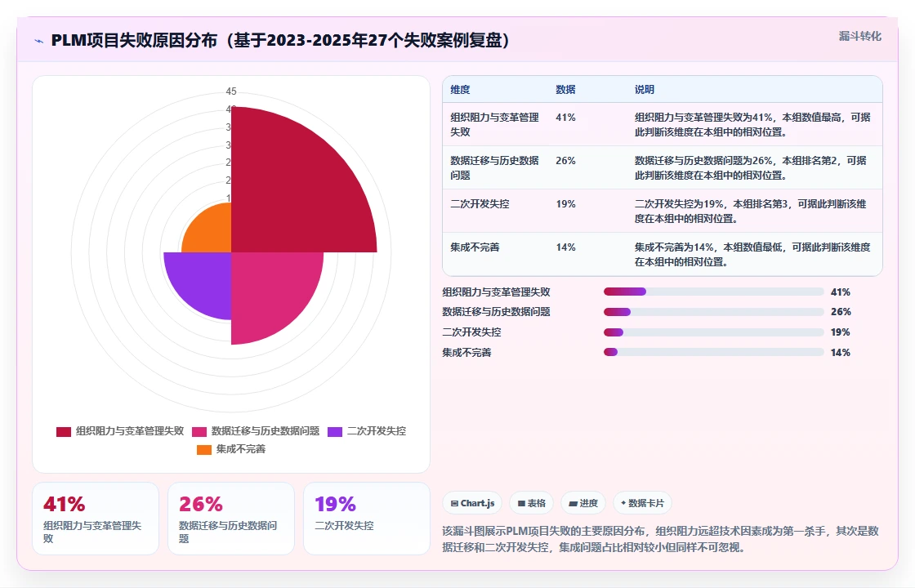
Task: Click progress bar for 二次开发失控
Action: click(714, 332)
